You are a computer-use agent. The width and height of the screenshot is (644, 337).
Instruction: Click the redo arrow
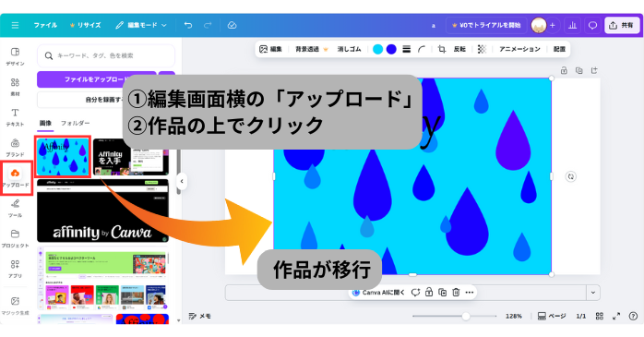[x=208, y=26]
